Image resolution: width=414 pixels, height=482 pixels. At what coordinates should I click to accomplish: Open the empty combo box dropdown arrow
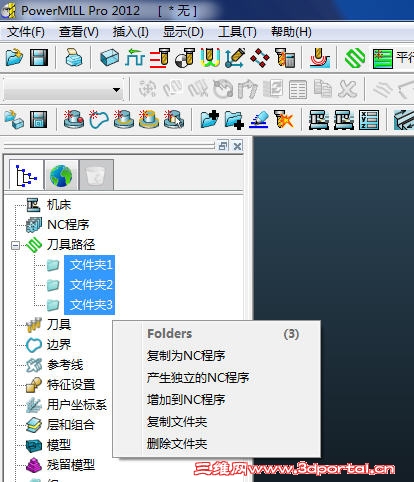(116, 89)
